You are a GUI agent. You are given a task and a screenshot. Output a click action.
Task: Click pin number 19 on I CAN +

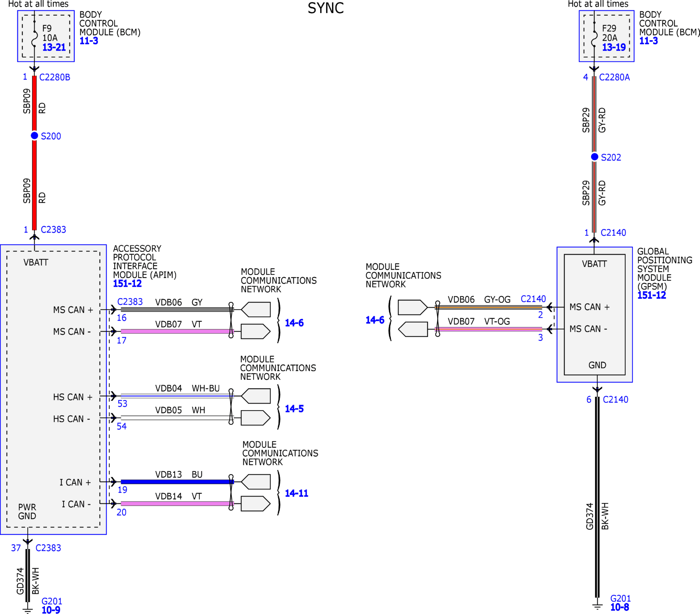point(122,490)
